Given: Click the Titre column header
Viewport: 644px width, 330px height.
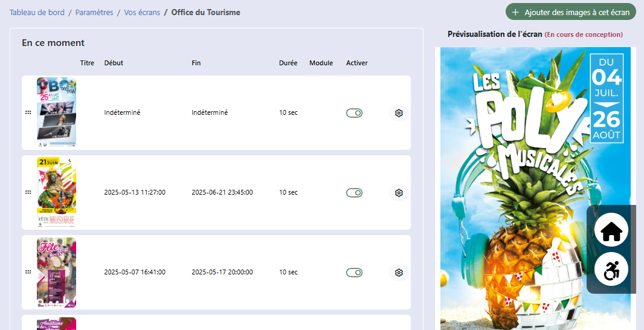Looking at the screenshot, I should click(87, 63).
